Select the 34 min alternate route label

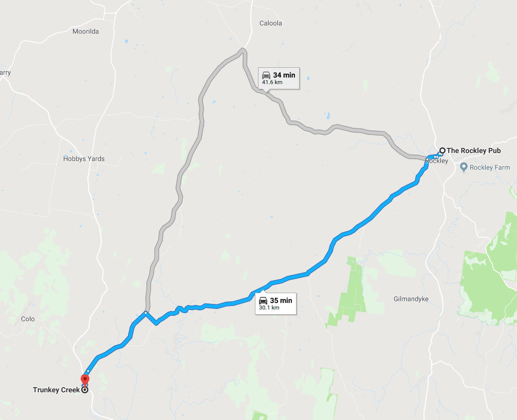pyautogui.click(x=279, y=79)
